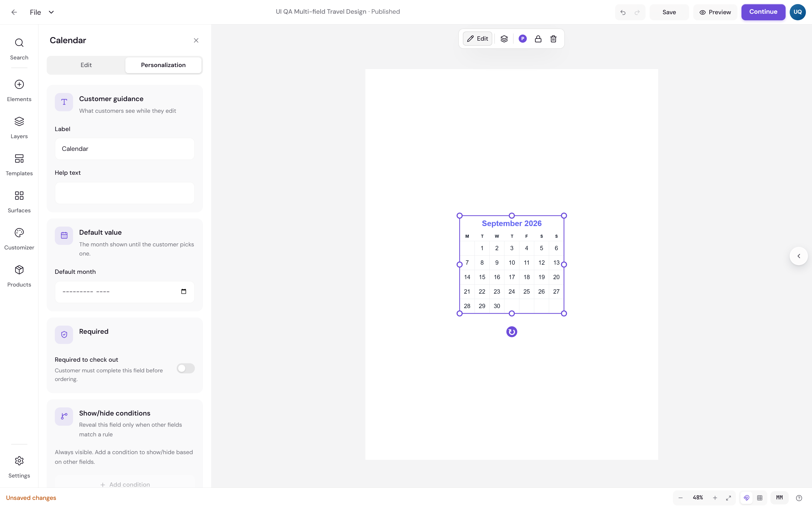Click Edit in the floating toolbar
The image size is (812, 508).
[478, 39]
